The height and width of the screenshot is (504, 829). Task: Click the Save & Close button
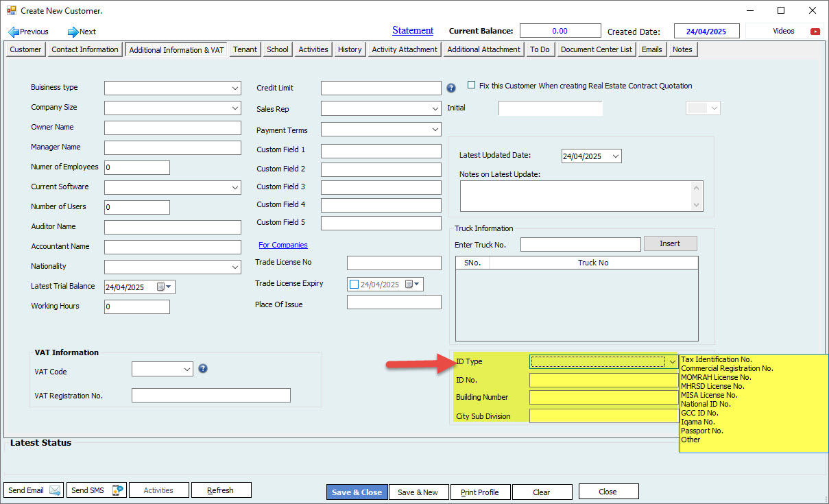(x=357, y=492)
